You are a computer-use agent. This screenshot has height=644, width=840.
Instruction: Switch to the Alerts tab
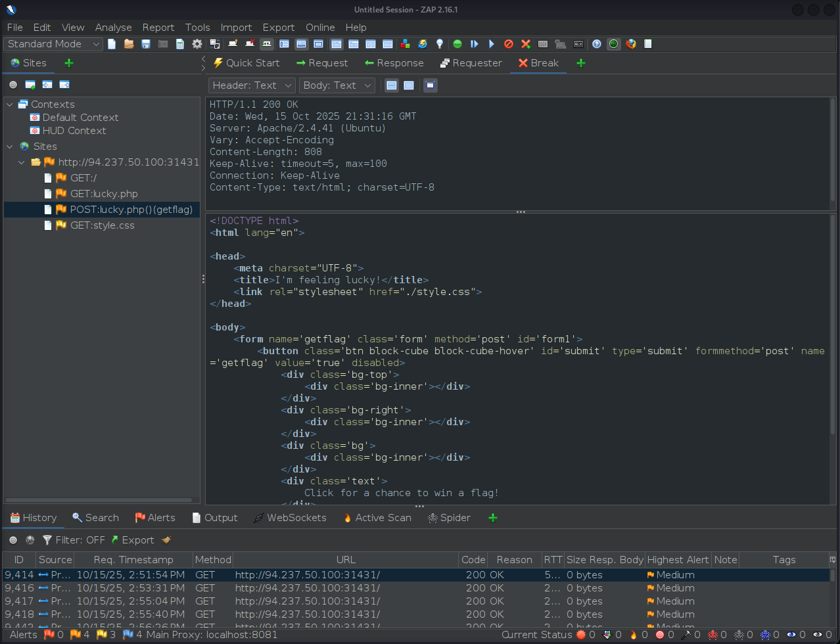(155, 518)
